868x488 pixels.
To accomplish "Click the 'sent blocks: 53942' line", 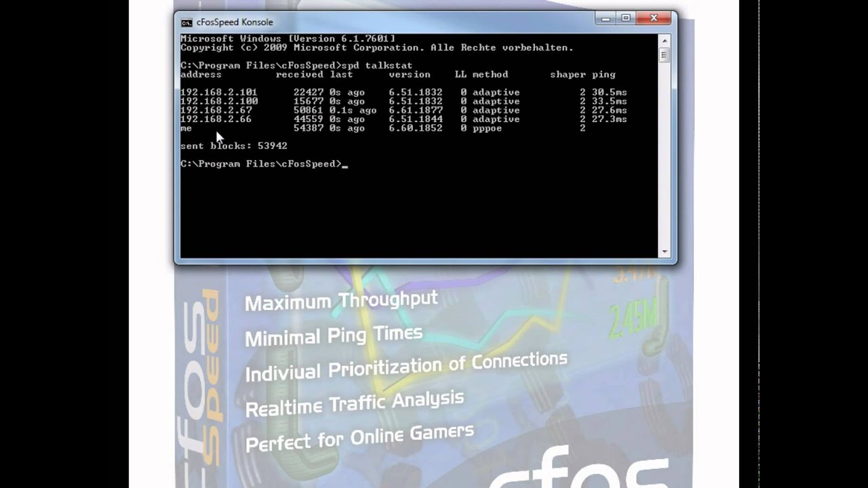I will pos(234,146).
